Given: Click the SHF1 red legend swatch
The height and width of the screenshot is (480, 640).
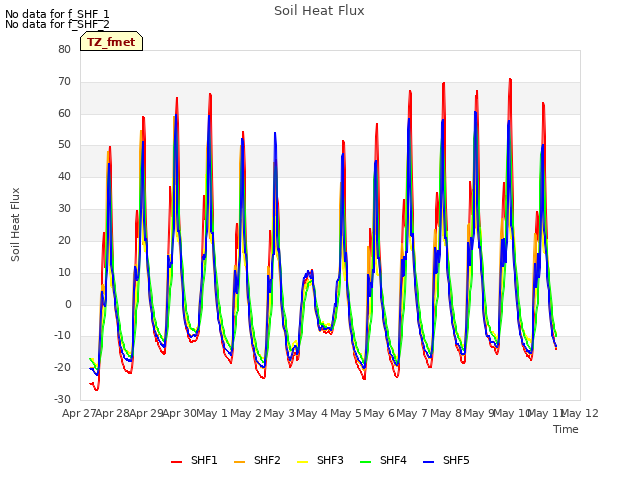Looking at the screenshot, I should click(x=176, y=462).
